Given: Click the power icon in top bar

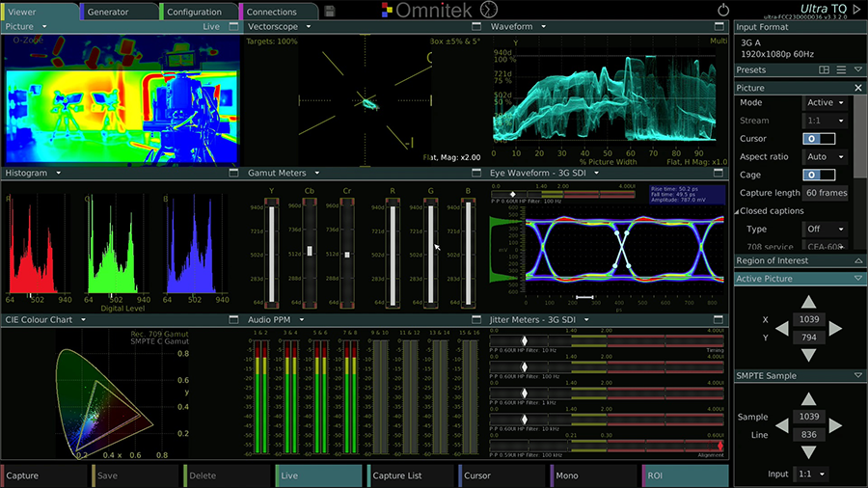Looking at the screenshot, I should [x=723, y=10].
